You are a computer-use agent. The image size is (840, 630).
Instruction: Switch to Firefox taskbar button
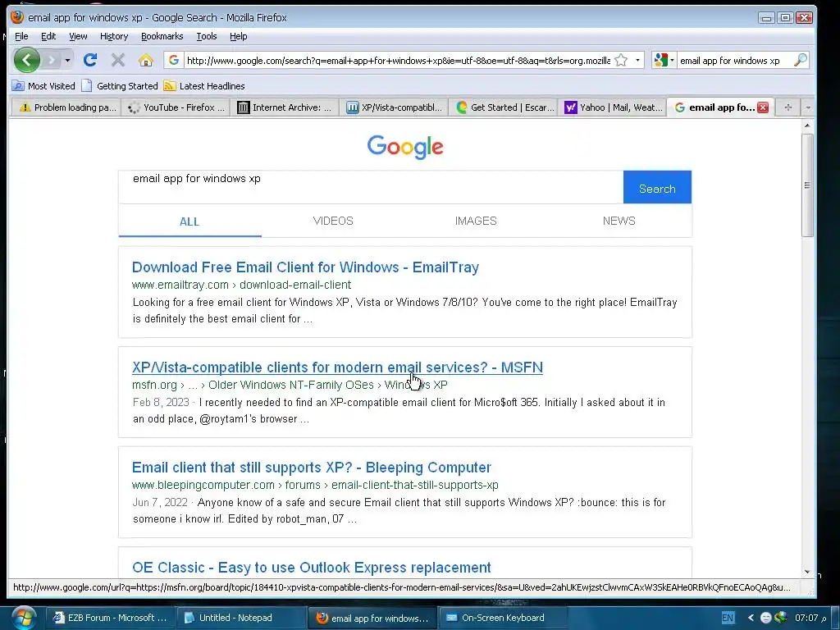click(x=372, y=618)
